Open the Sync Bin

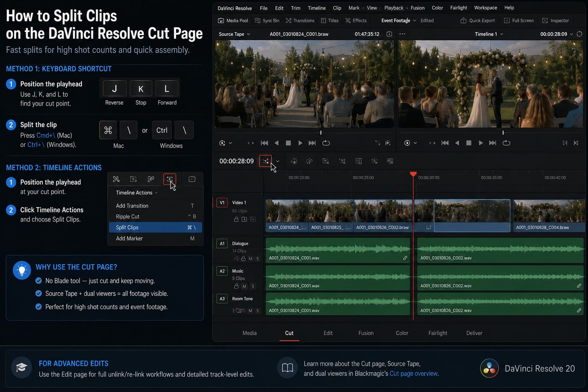pyautogui.click(x=267, y=21)
